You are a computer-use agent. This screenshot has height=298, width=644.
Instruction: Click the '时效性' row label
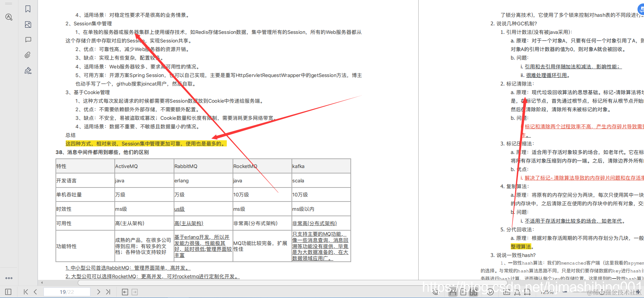click(x=64, y=209)
